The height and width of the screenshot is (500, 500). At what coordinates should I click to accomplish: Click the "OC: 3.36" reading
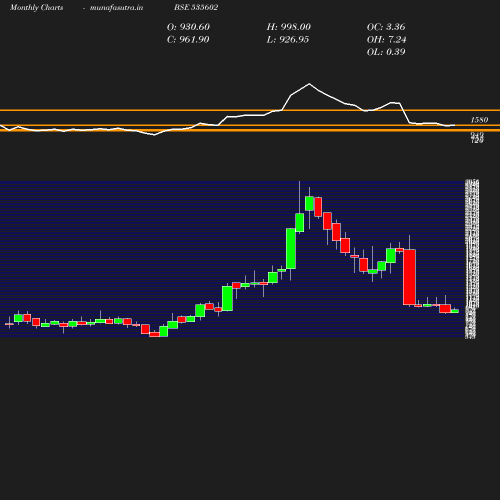(x=386, y=27)
